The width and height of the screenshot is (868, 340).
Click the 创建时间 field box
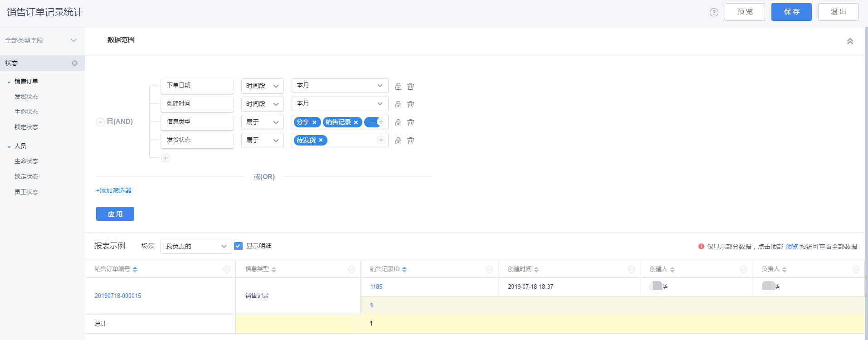coord(197,104)
